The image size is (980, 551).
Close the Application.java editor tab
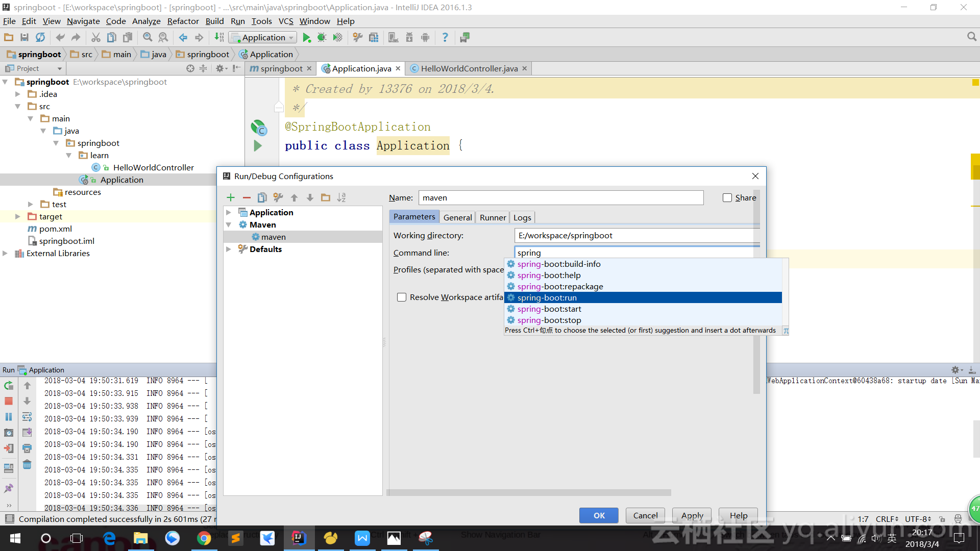coord(398,68)
